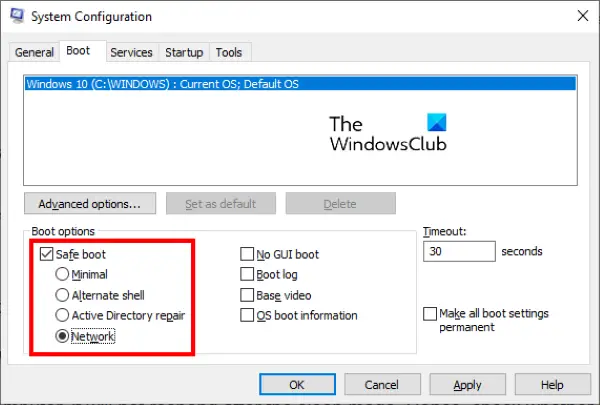The image size is (600, 405).
Task: Enable the No GUI boot checkbox
Action: (x=247, y=254)
